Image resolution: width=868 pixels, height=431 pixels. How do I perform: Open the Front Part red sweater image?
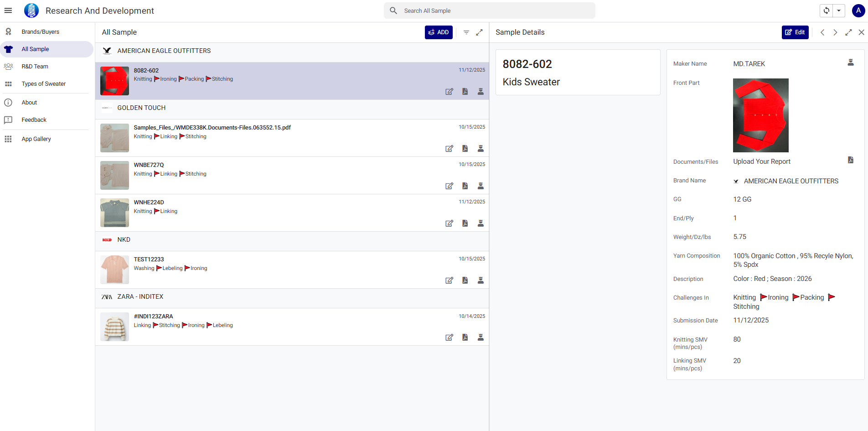(761, 115)
